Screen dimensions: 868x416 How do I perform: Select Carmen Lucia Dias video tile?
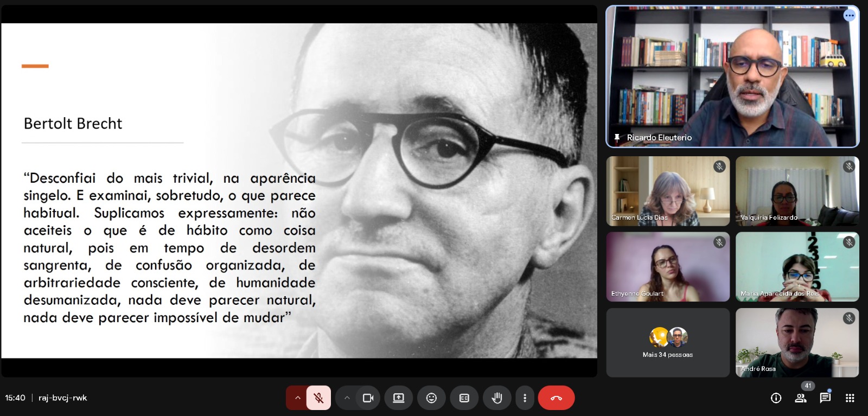pos(668,191)
